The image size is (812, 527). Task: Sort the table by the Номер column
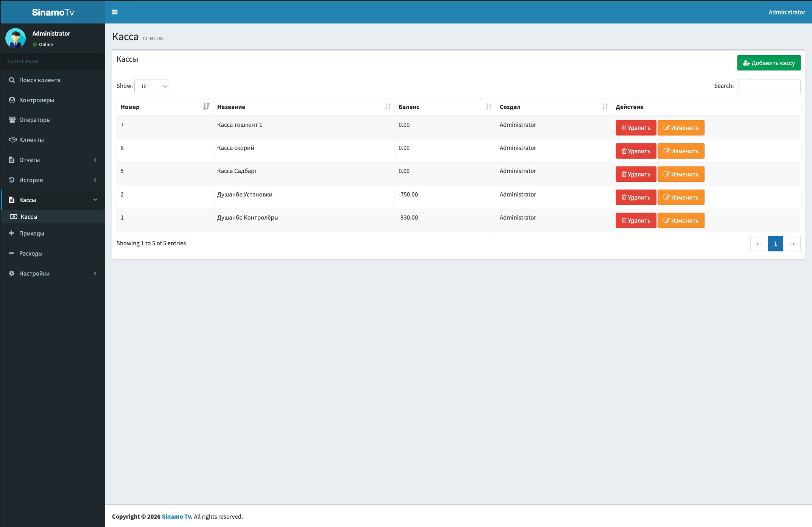165,107
